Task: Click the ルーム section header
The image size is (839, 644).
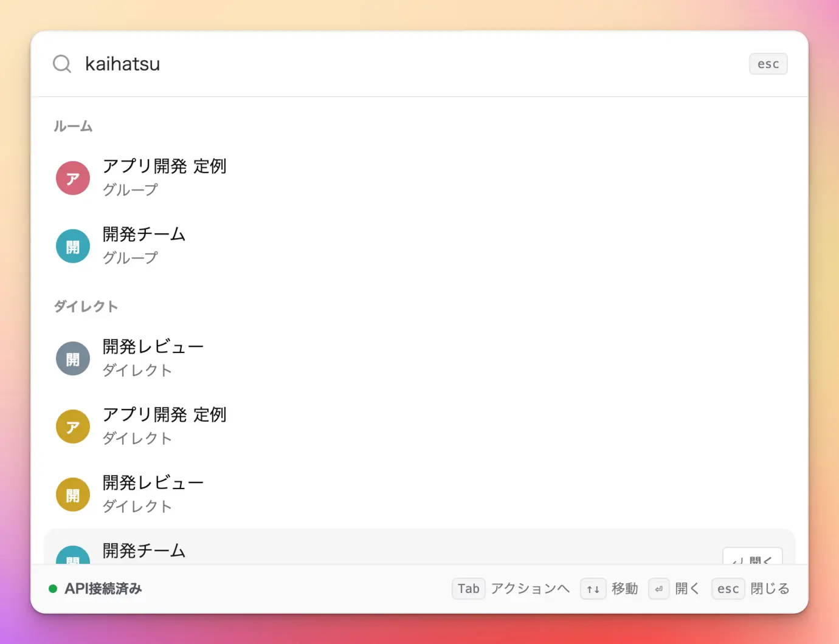Action: (73, 126)
